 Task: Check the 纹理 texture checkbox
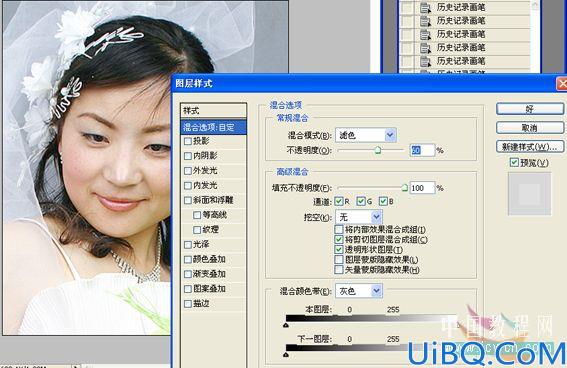pyautogui.click(x=197, y=230)
